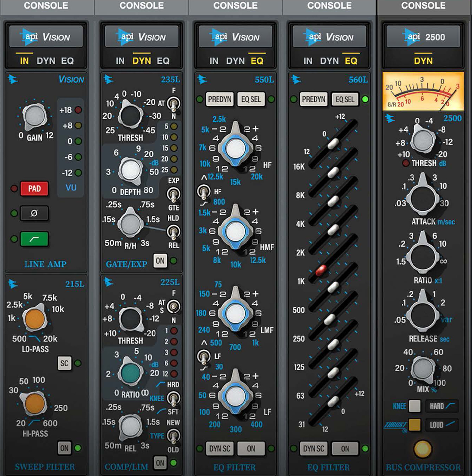Image resolution: width=472 pixels, height=476 pixels.
Task: Click the phase invert Ø button
Action: pos(34,213)
